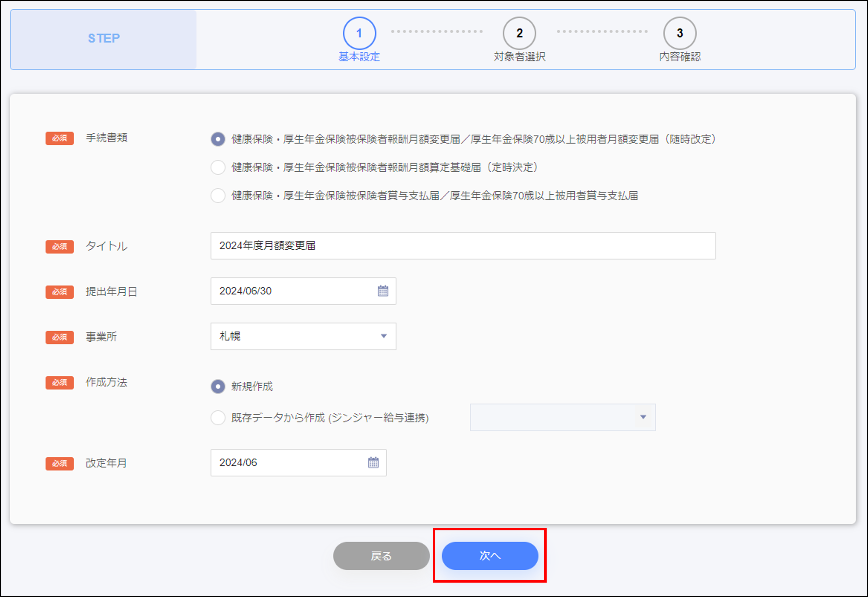Click the タイトル text field
Screen dimensions: 868x597
[x=463, y=246]
